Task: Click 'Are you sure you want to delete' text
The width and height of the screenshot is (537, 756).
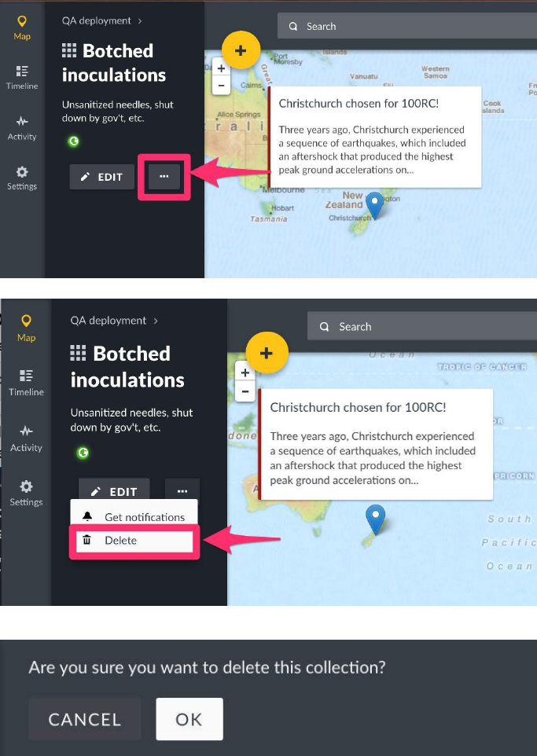Action: (x=207, y=667)
